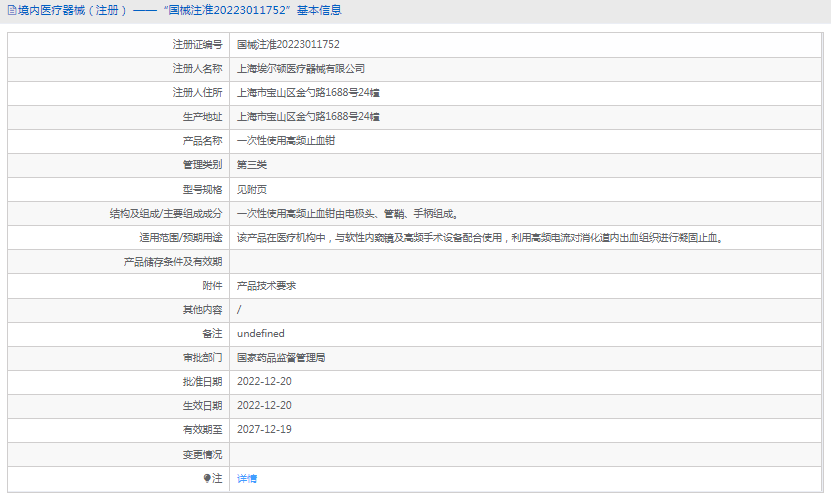Select the 批准日期 value 2022-12-20
831x495 pixels.
[264, 382]
